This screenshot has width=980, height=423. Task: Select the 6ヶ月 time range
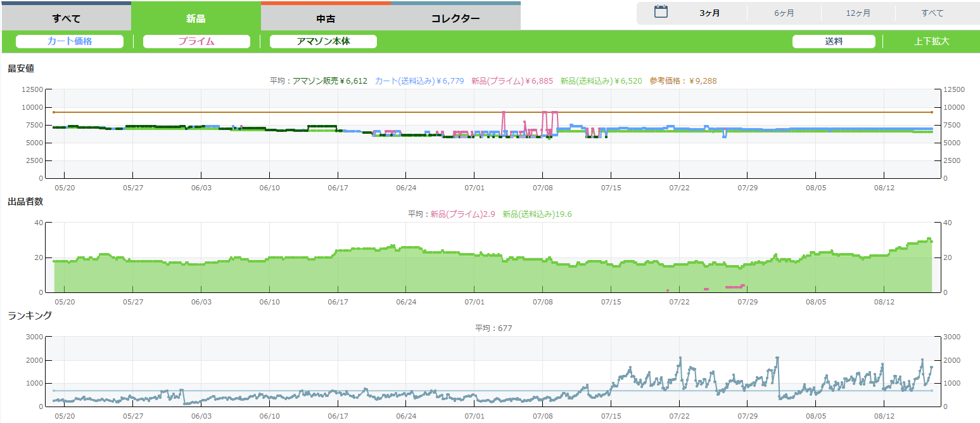click(x=784, y=13)
